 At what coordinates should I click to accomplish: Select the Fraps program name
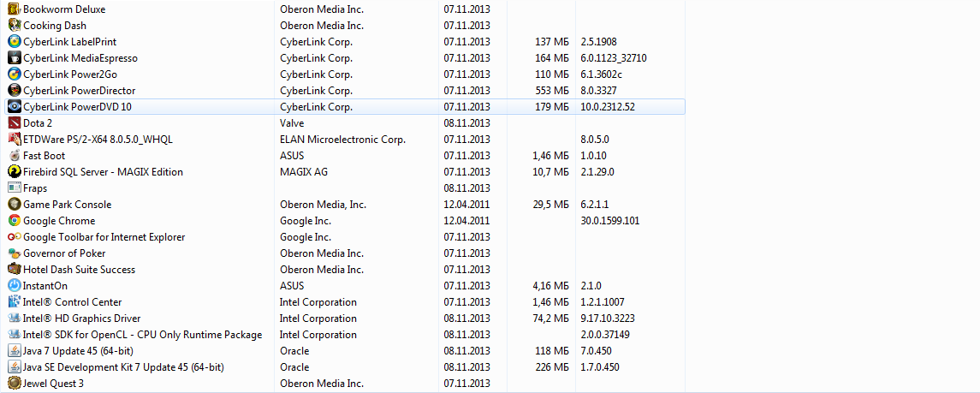coord(35,188)
